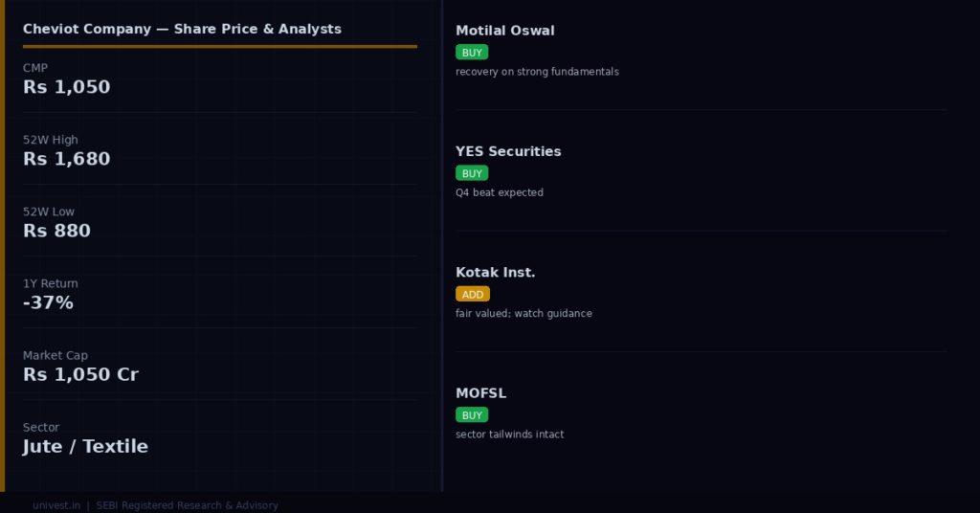
Task: Click the -37% return value
Action: coord(48,302)
